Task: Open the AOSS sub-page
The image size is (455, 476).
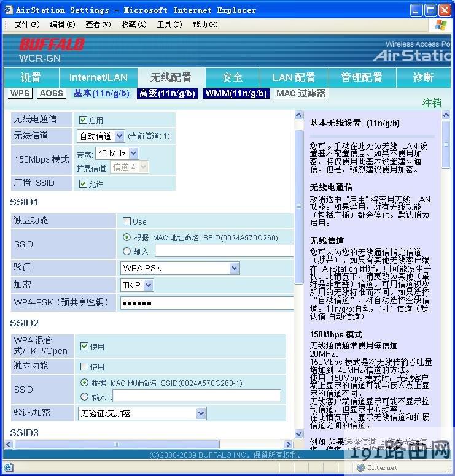Action: (x=52, y=93)
